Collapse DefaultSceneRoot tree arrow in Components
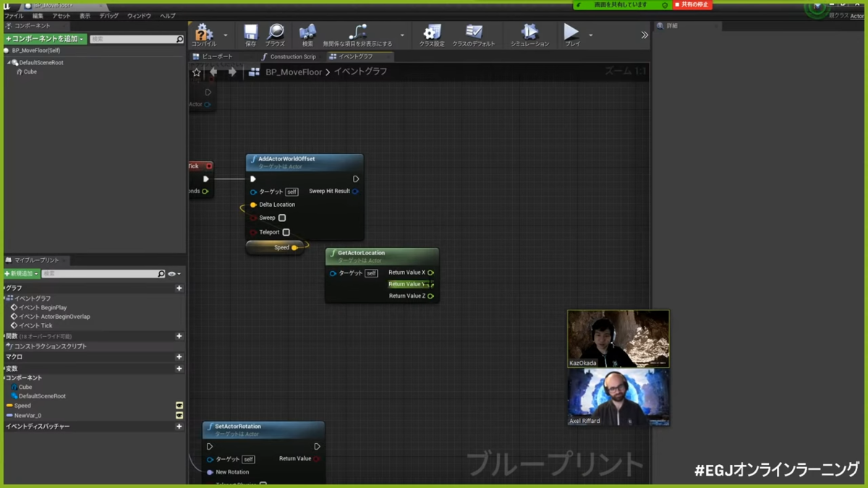The image size is (868, 488). [9, 63]
